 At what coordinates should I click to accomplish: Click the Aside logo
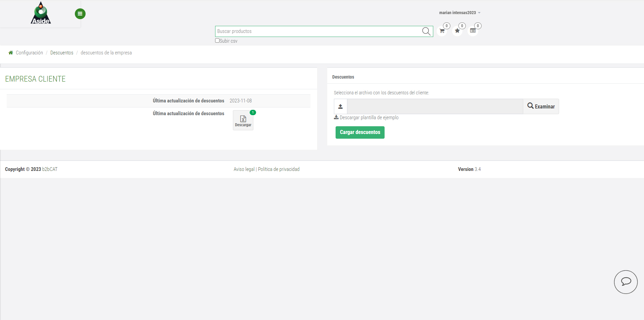(x=41, y=13)
